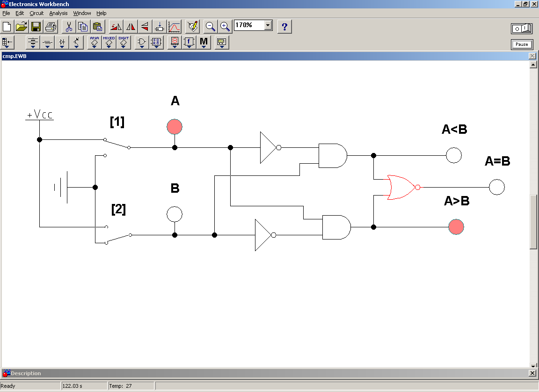
Task: Flip component horizontally
Action: click(x=131, y=27)
